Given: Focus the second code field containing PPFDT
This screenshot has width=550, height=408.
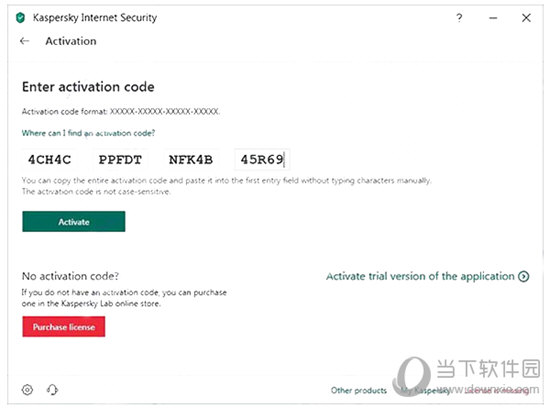Looking at the screenshot, I should point(120,160).
